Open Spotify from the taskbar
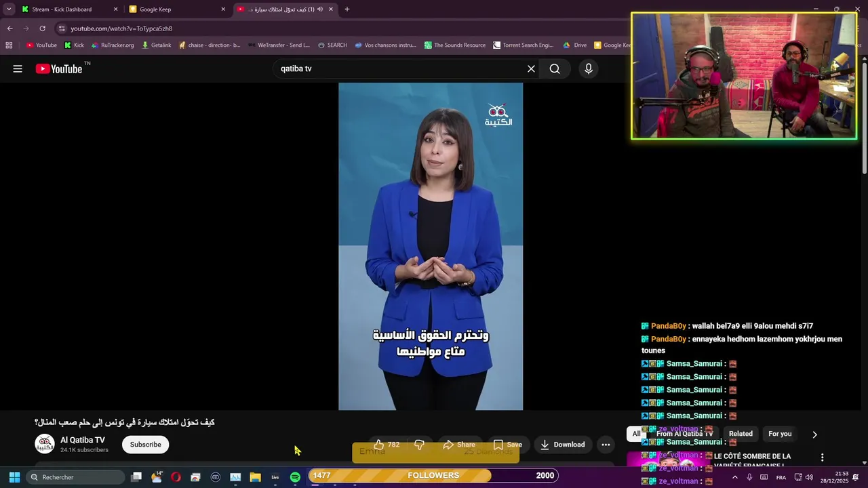The height and width of the screenshot is (488, 868). [295, 477]
